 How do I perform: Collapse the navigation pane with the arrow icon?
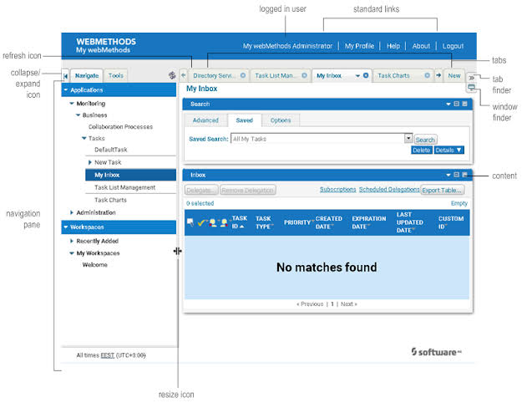(65, 76)
